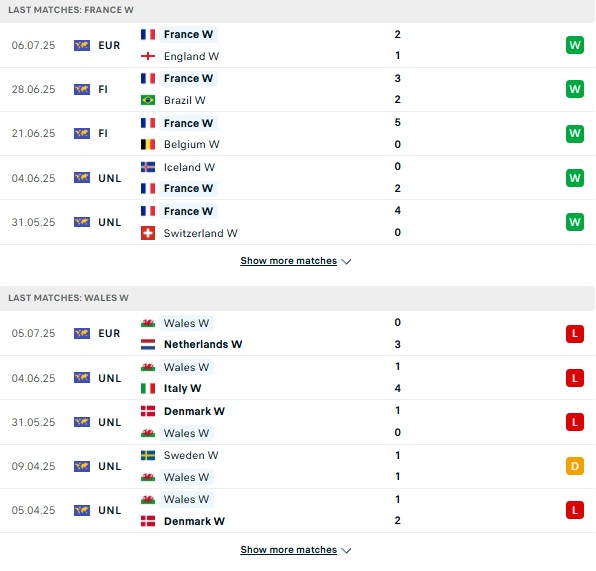596x571 pixels.
Task: Click the Sweden flag icon
Action: click(x=148, y=455)
